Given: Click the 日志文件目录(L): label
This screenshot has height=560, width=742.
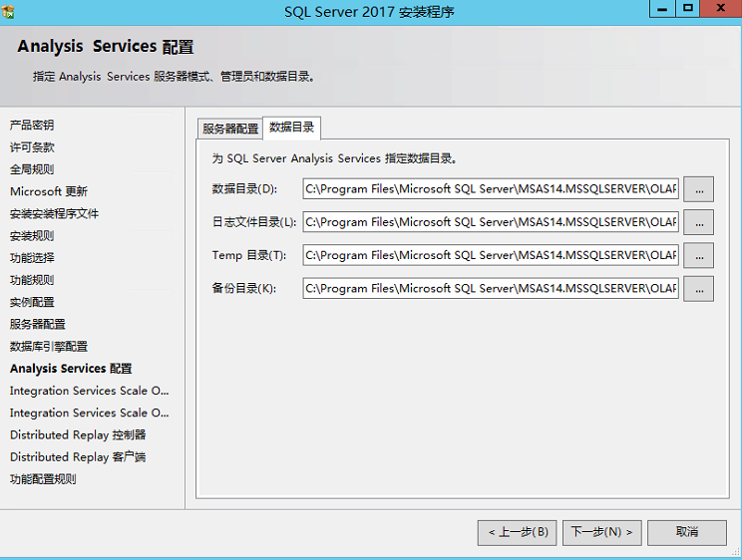Looking at the screenshot, I should pyautogui.click(x=254, y=222).
